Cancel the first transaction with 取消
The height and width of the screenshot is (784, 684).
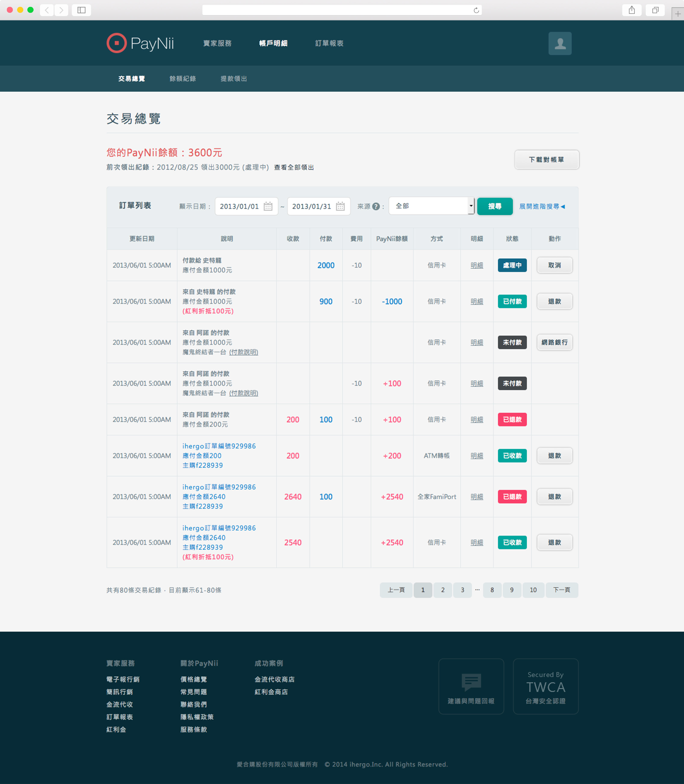pos(554,265)
